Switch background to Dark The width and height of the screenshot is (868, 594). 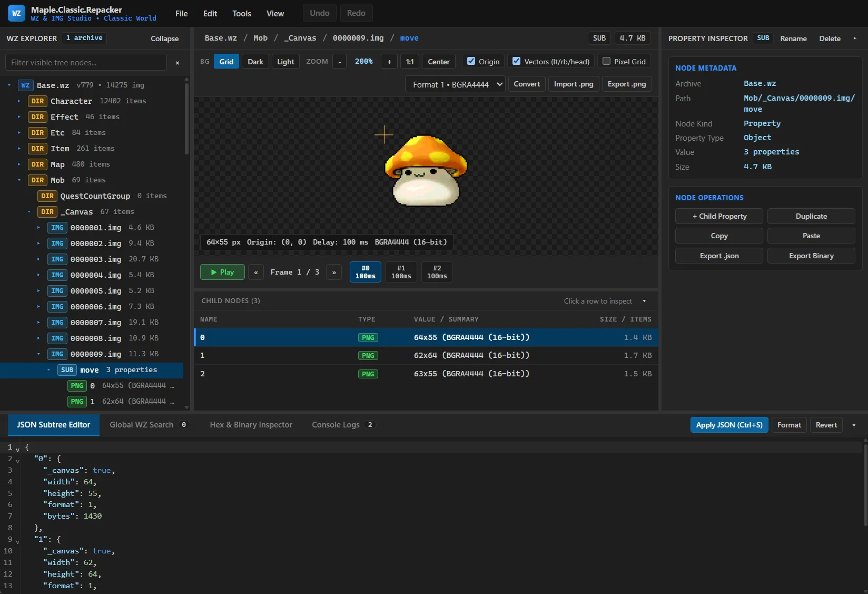click(255, 62)
